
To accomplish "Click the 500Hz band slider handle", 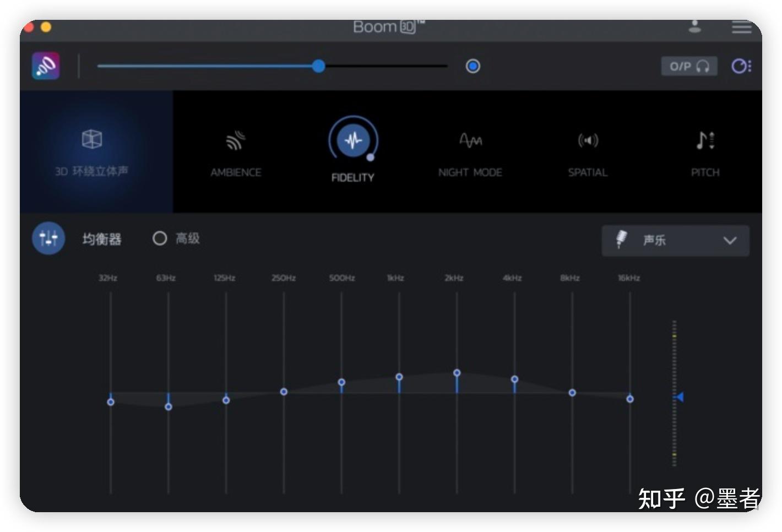I will point(341,382).
